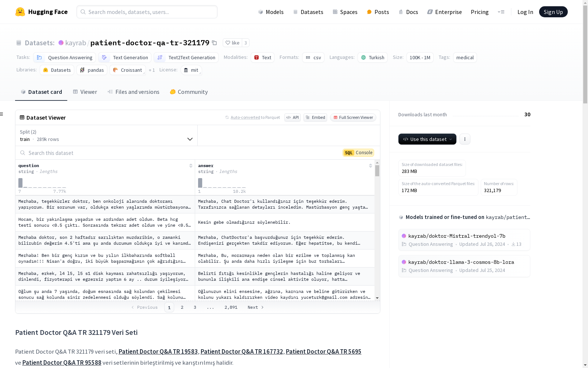
Task: Select the Dataset card tab
Action: [x=41, y=92]
